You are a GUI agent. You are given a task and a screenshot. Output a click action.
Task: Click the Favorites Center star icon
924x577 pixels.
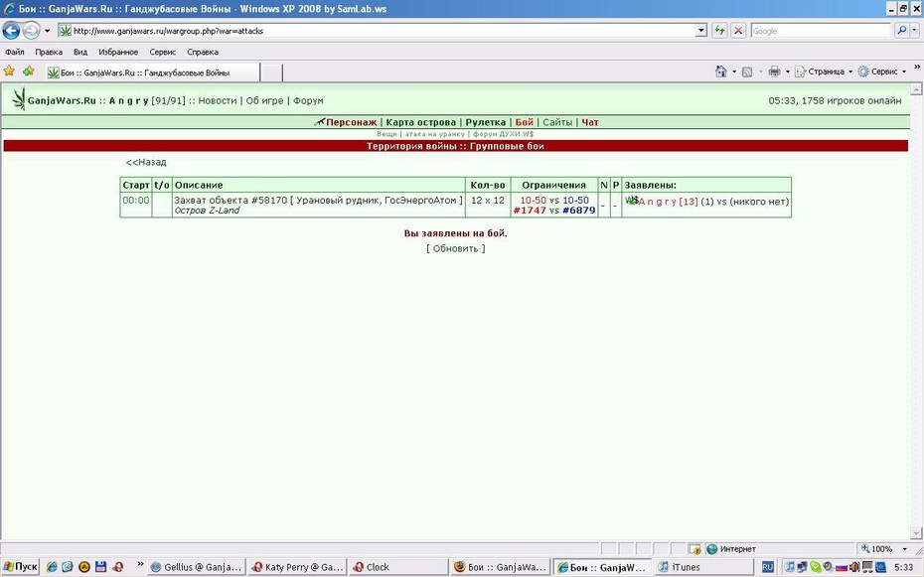pyautogui.click(x=9, y=72)
